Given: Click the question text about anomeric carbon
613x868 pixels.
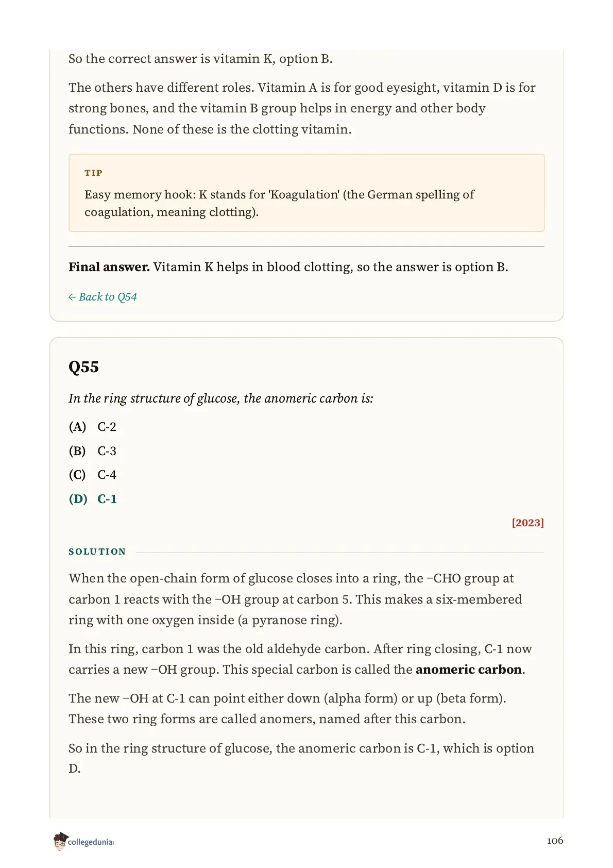Looking at the screenshot, I should [x=221, y=398].
